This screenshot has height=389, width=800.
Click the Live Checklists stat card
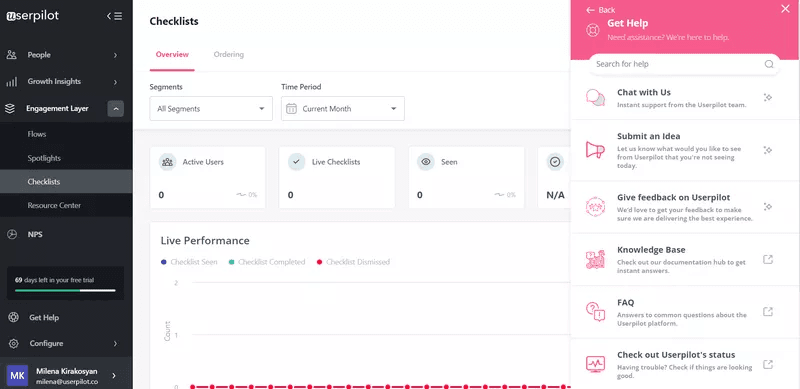coord(337,178)
